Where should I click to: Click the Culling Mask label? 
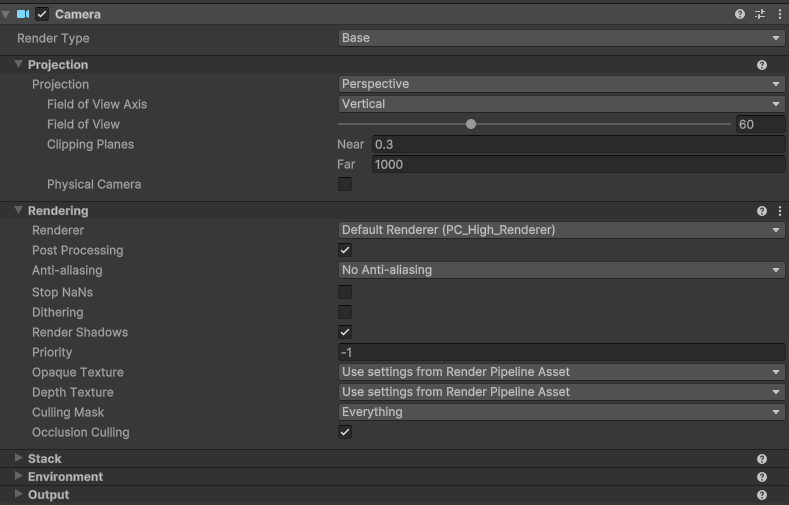tap(68, 412)
